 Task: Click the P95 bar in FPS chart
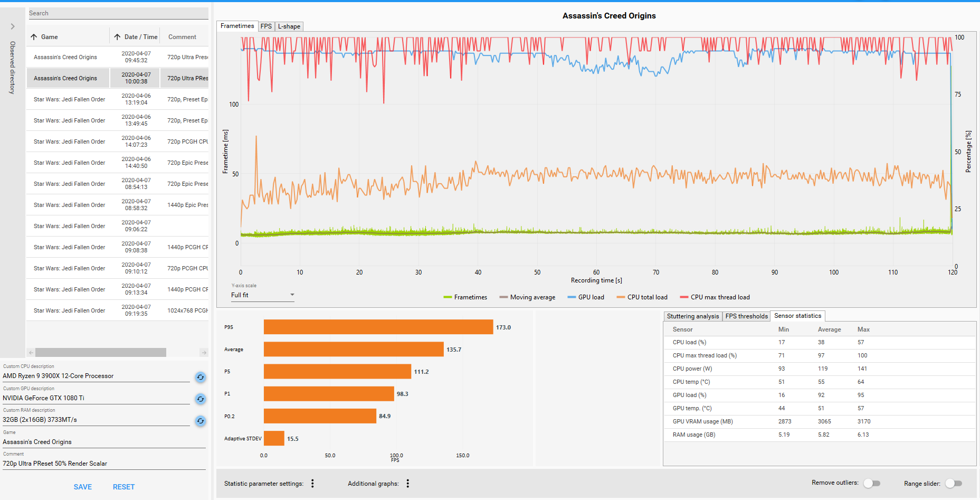(378, 327)
